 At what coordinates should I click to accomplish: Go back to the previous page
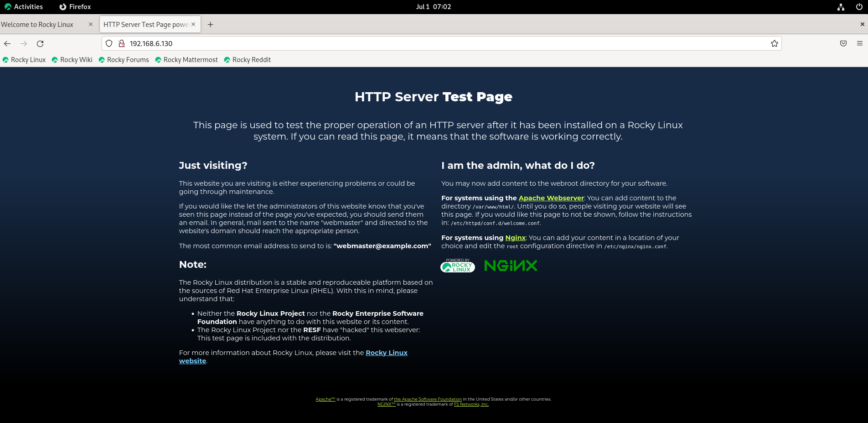tap(7, 43)
